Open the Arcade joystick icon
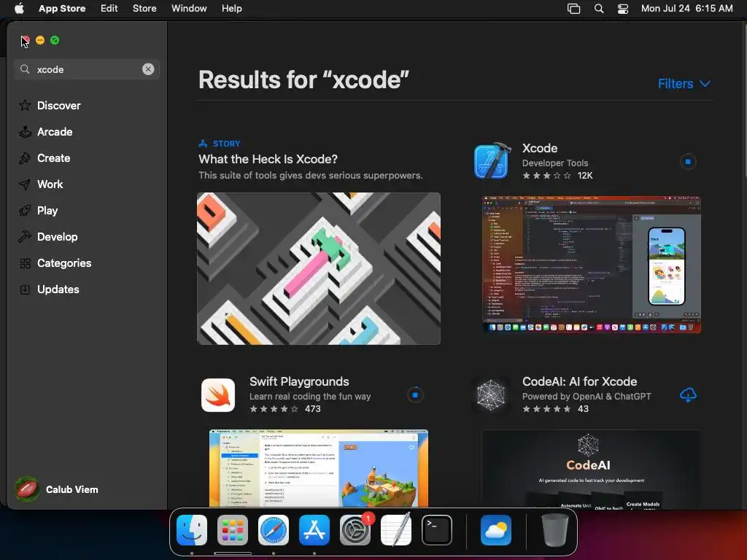The height and width of the screenshot is (560, 747). [x=25, y=132]
